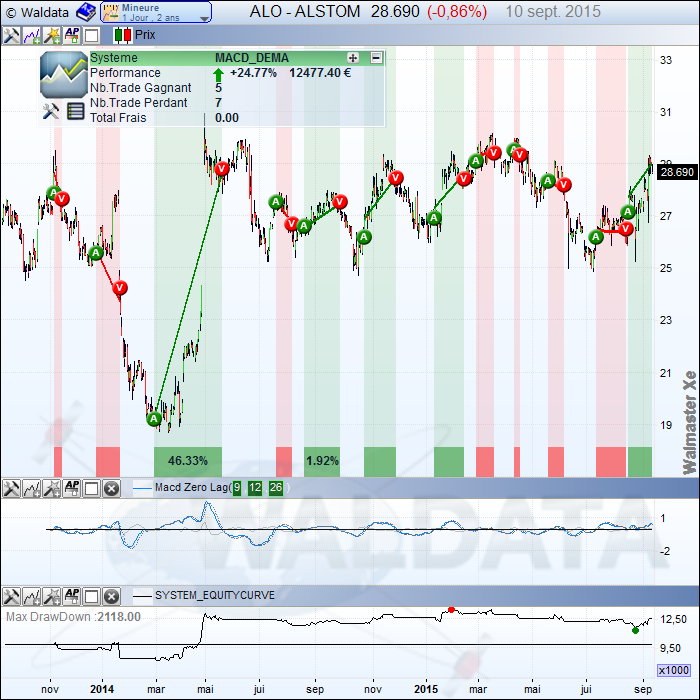
Task: Open SYSTEM_EQUITYCURVE panel tools icon
Action: coord(11,596)
